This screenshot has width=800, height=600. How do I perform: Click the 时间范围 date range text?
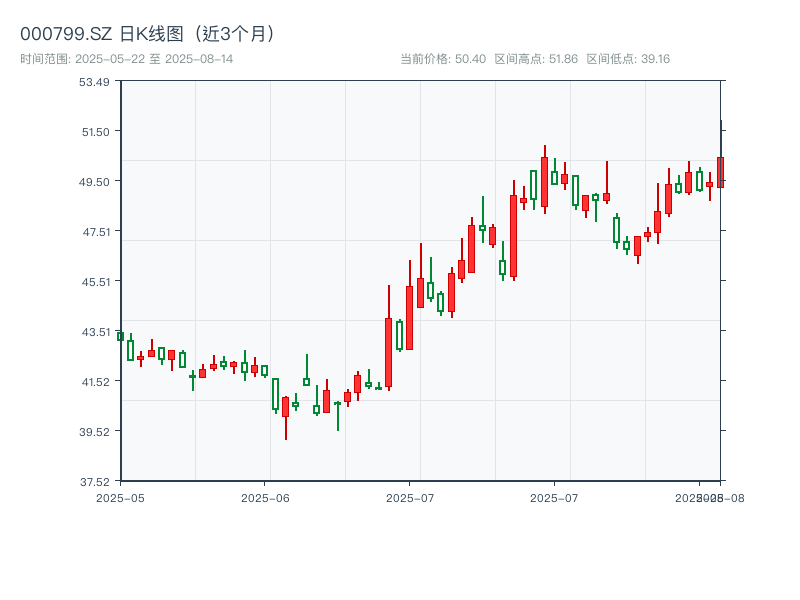tap(127, 59)
